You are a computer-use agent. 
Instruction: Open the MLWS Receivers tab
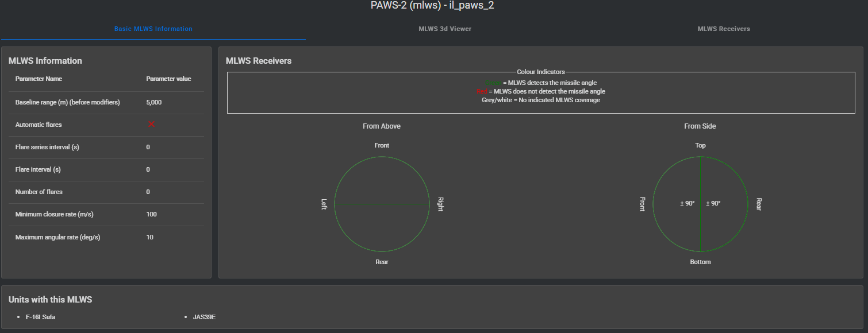[x=723, y=29]
